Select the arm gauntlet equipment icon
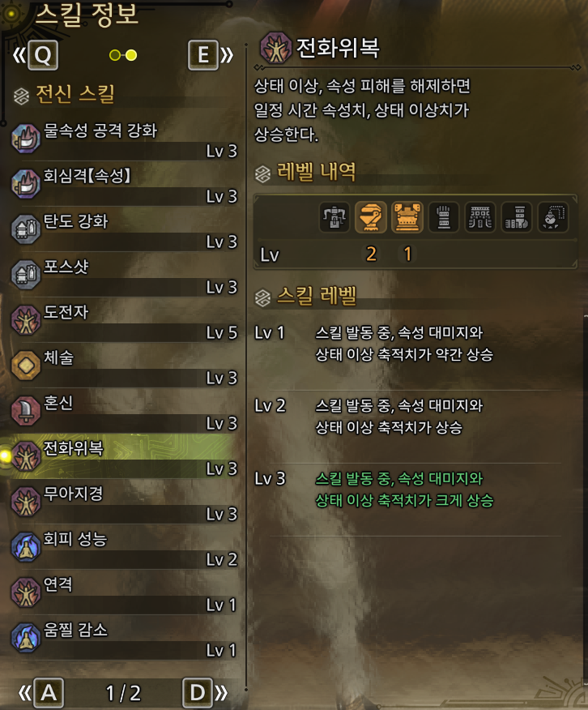Screen dimensions: 588x710 pyautogui.click(x=444, y=217)
